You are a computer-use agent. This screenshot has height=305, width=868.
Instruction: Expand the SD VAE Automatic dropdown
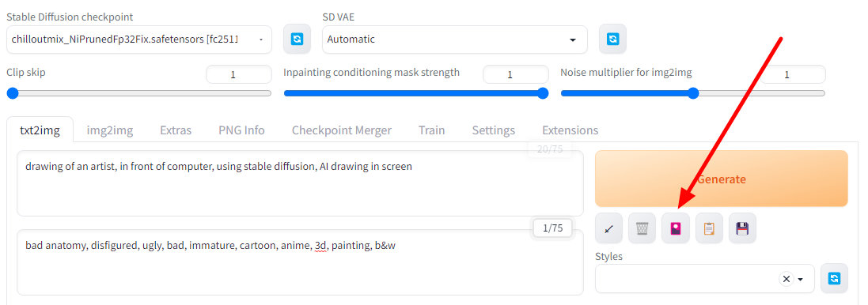tap(454, 40)
